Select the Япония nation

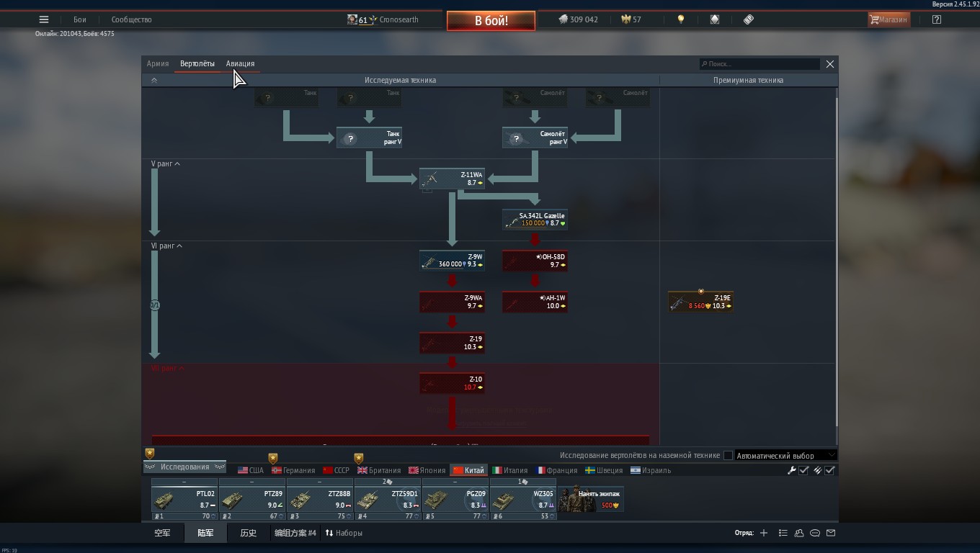pos(427,470)
